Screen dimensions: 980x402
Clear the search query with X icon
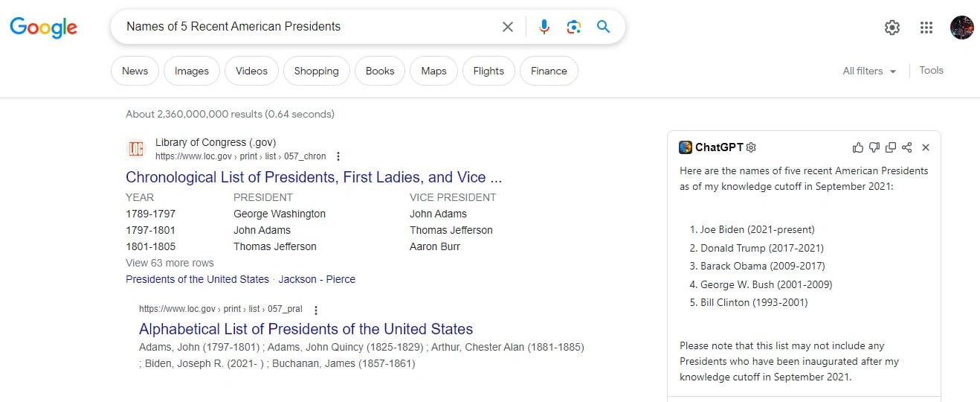[x=508, y=27]
